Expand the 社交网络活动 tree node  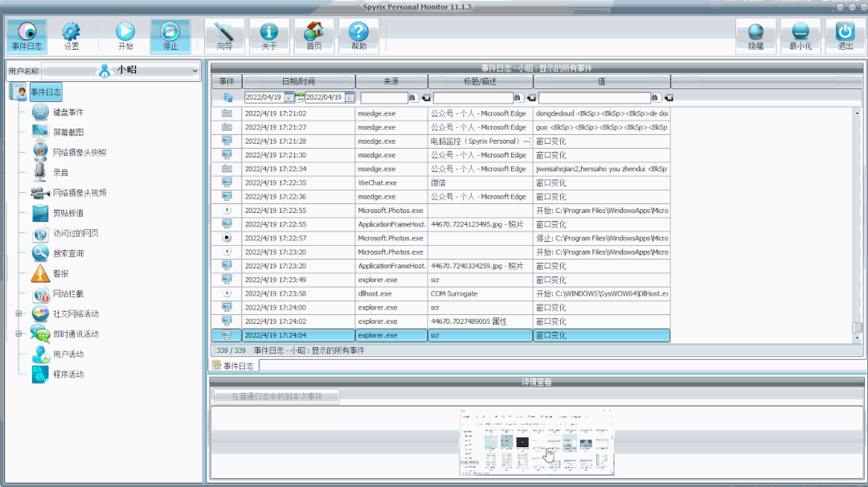point(18,313)
